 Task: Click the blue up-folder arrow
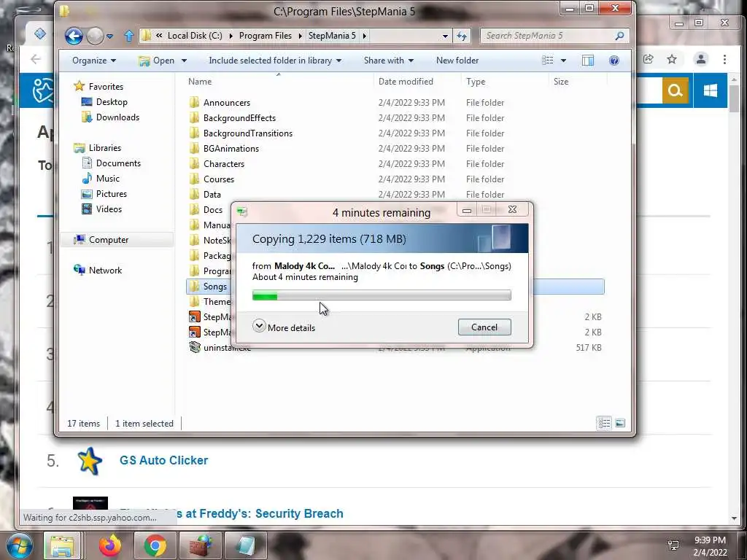pos(128,36)
